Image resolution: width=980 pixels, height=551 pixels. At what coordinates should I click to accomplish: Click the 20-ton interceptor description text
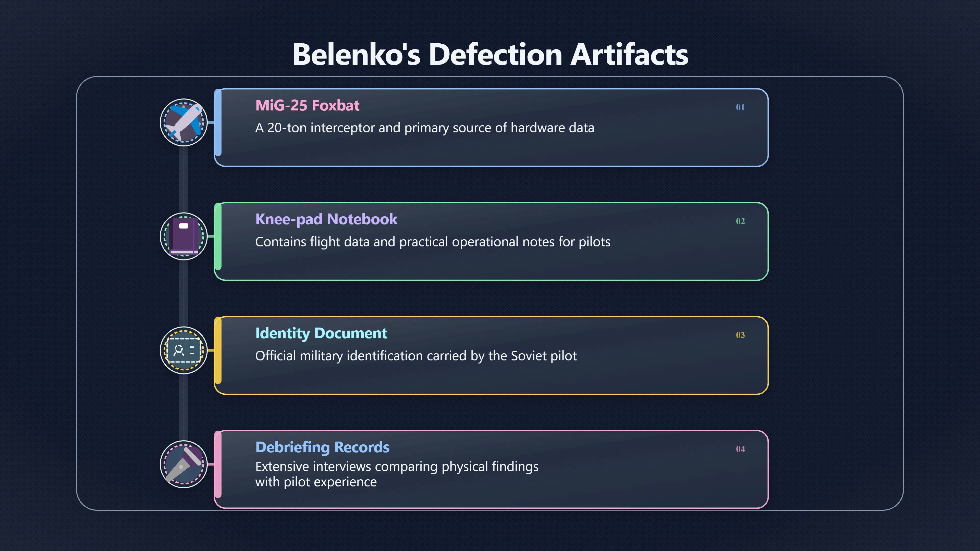[x=425, y=128]
